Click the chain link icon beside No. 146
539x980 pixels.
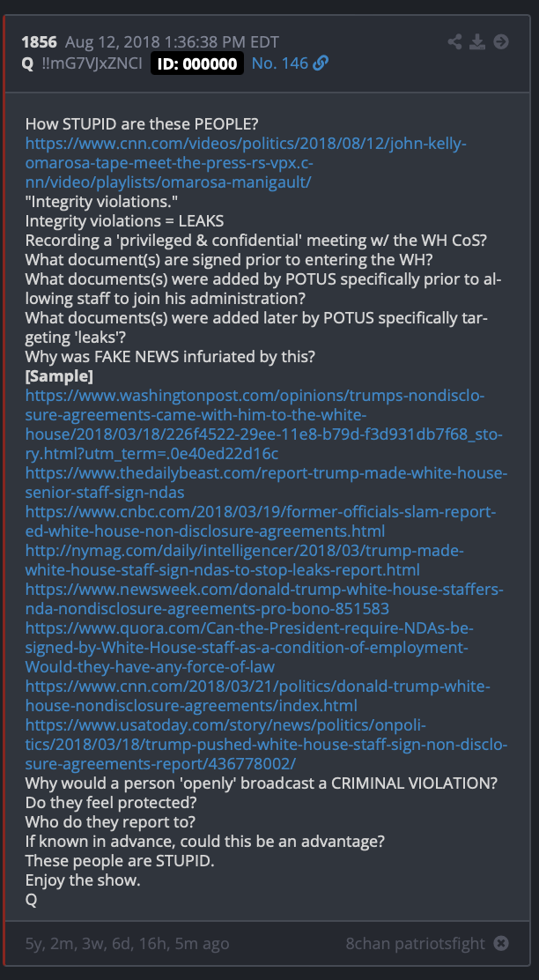[321, 63]
